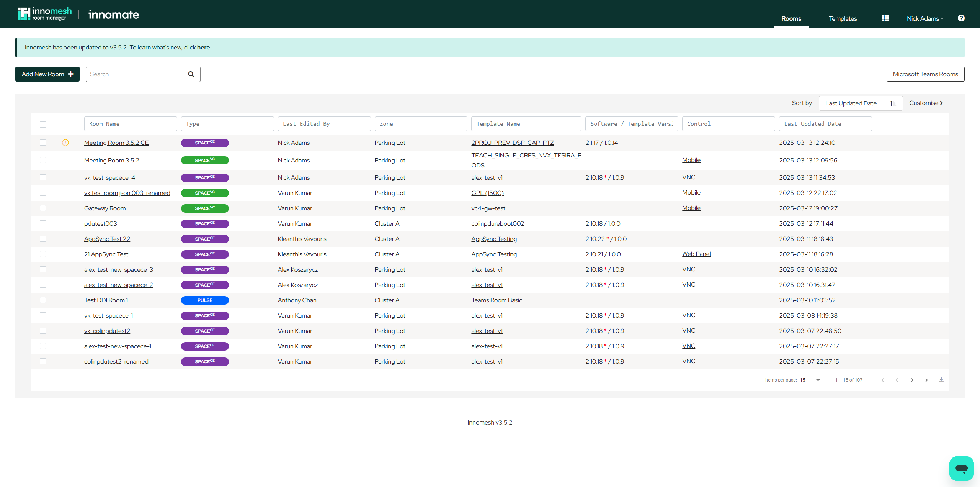Open the Last Updated Date sort dropdown
The image size is (980, 487).
tap(861, 103)
